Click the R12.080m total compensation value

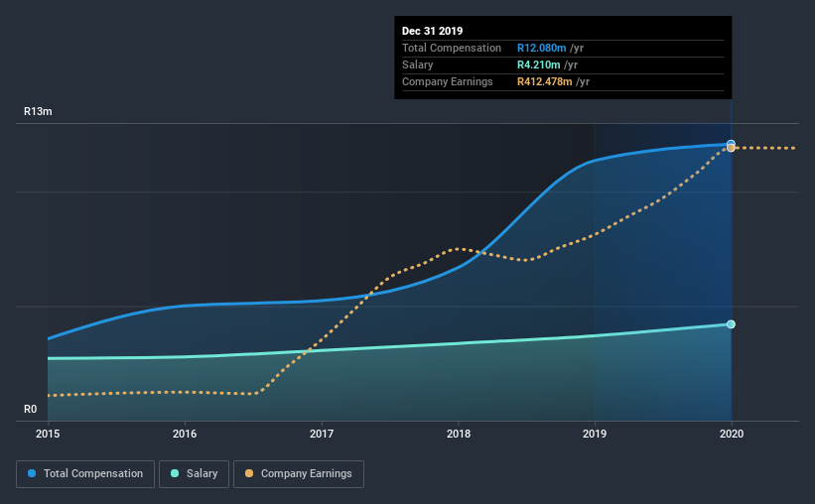click(542, 48)
